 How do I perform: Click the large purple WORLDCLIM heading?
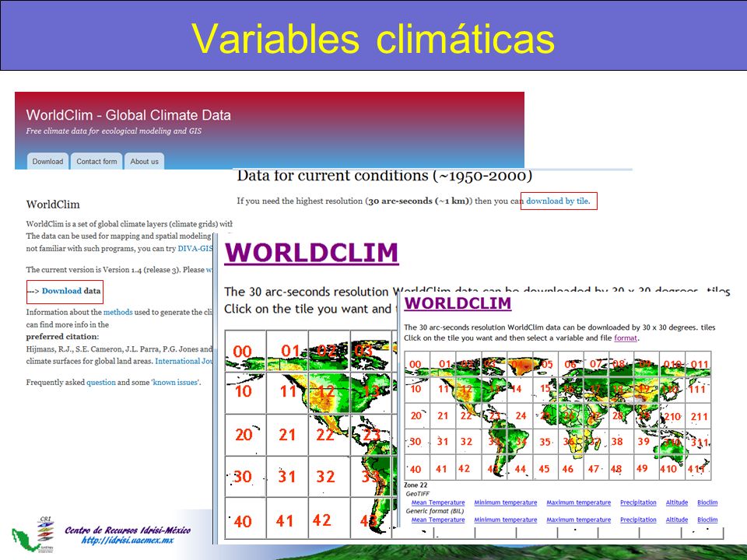click(311, 252)
